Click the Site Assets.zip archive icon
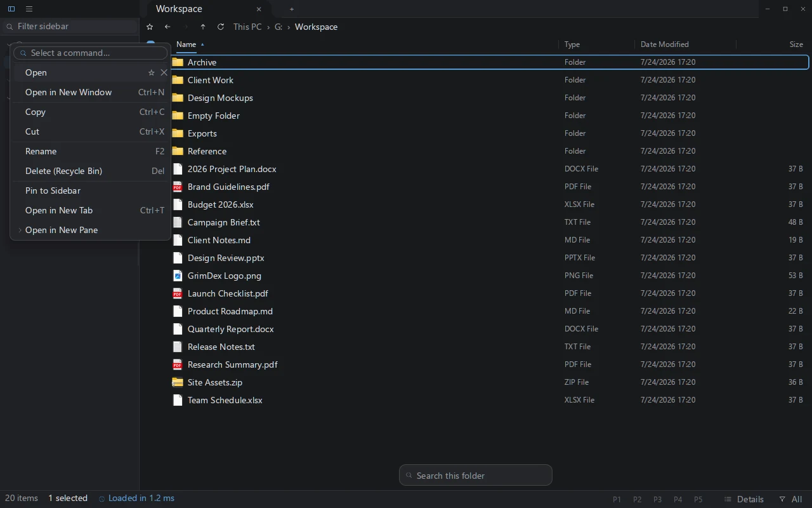This screenshot has height=508, width=812. (178, 382)
